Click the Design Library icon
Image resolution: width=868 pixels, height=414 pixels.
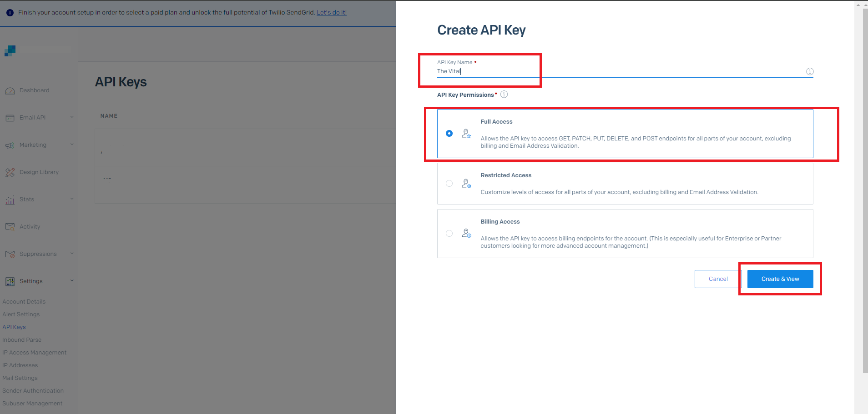[10, 173]
